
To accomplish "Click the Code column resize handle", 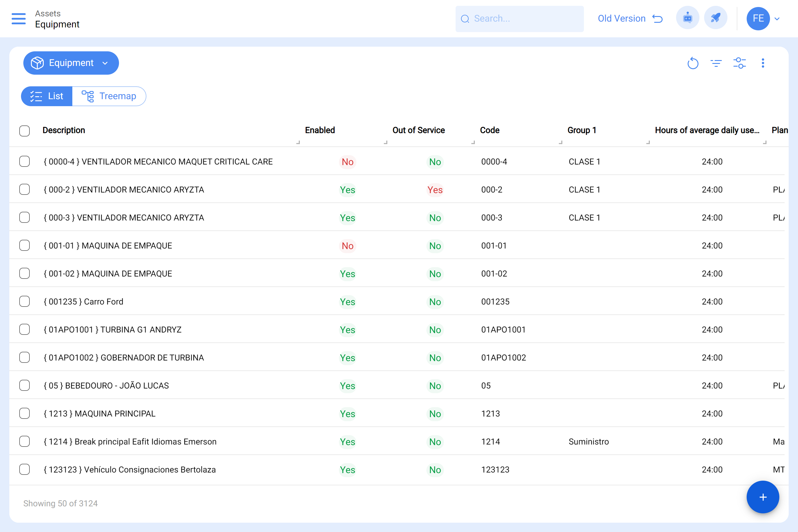I will [561, 142].
